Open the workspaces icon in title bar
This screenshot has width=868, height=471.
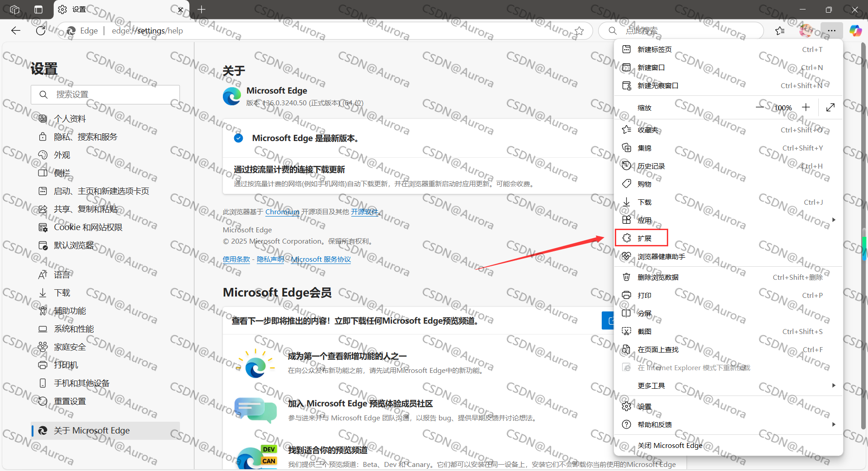14,9
